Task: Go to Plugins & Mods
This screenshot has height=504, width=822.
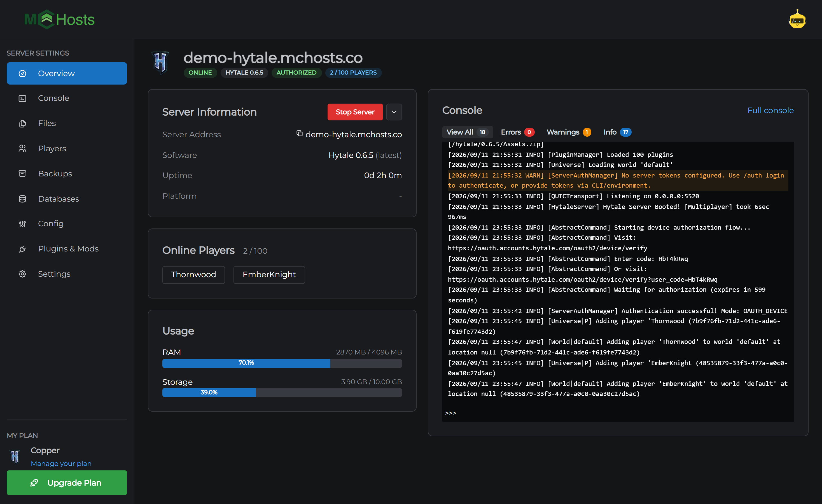Action: point(67,249)
